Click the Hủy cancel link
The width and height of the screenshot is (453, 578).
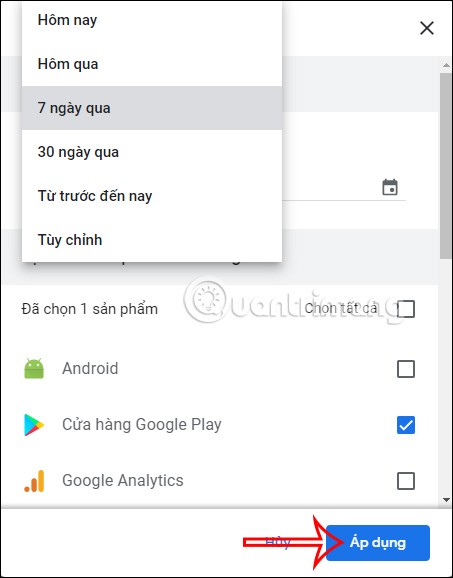click(278, 542)
